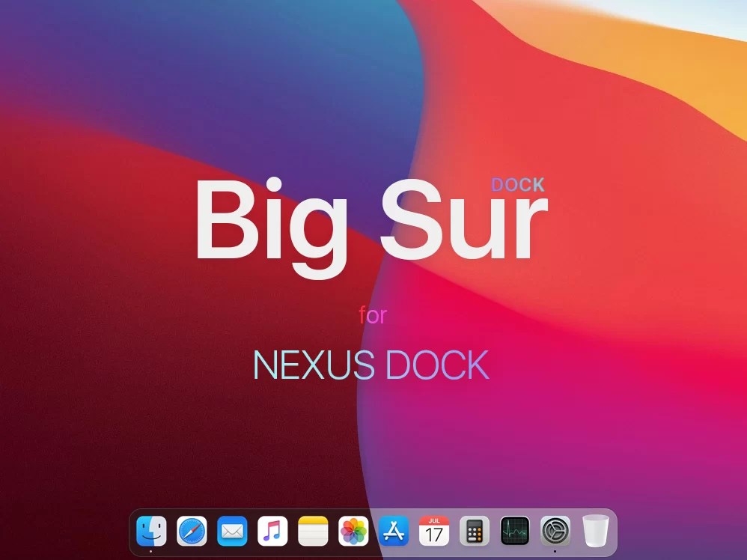This screenshot has height=560, width=747.
Task: Launch the Calculator app
Action: pyautogui.click(x=475, y=531)
